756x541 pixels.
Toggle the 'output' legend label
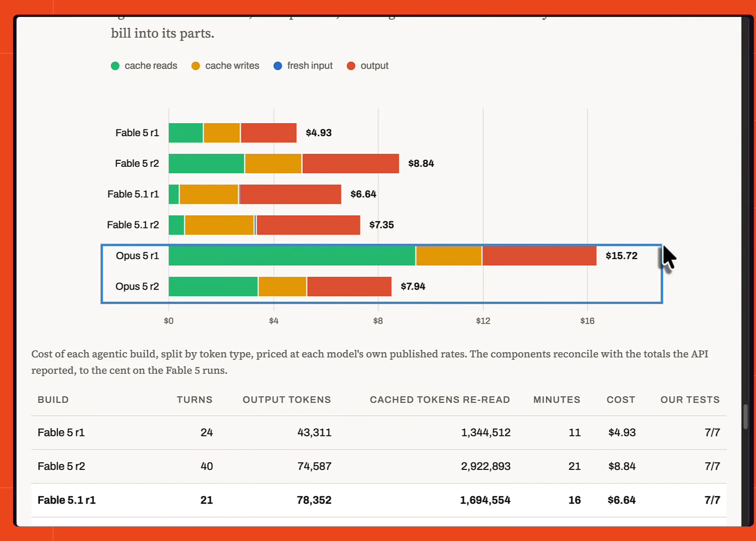[x=374, y=66]
